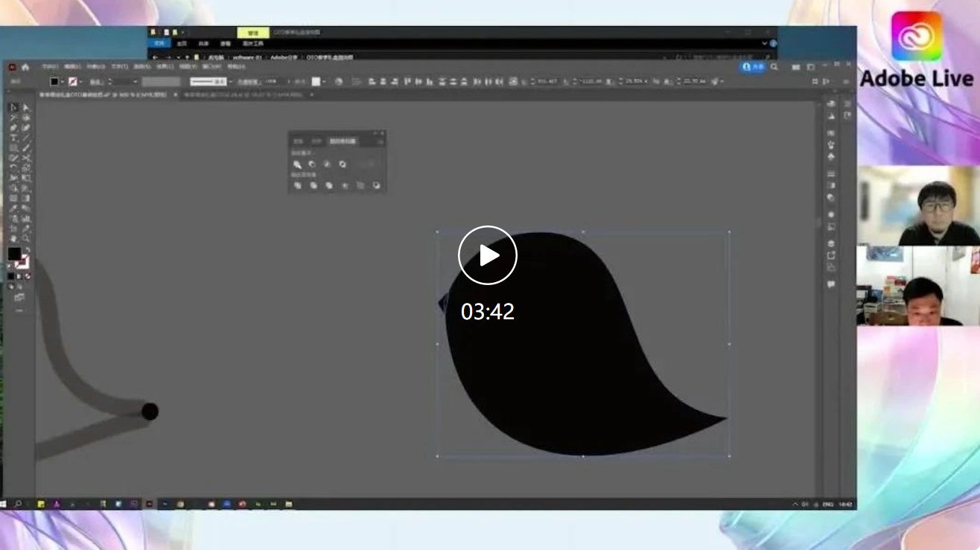This screenshot has width=980, height=550.
Task: Click the blue Share button
Action: click(x=753, y=66)
